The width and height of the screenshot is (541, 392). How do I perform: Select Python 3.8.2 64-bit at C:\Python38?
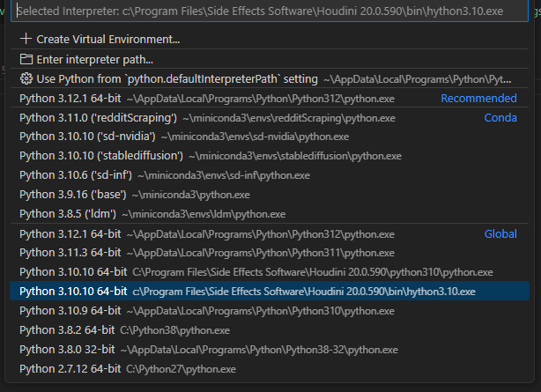270,330
